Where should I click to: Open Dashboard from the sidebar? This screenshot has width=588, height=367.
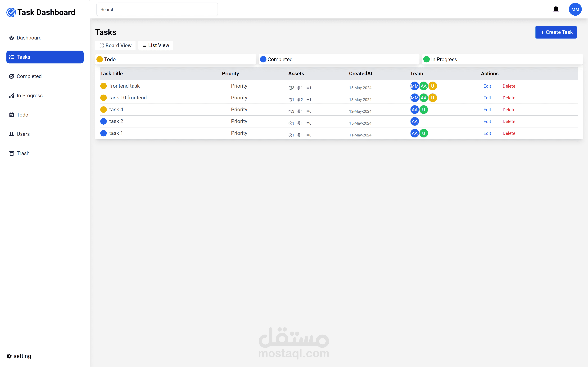(29, 38)
